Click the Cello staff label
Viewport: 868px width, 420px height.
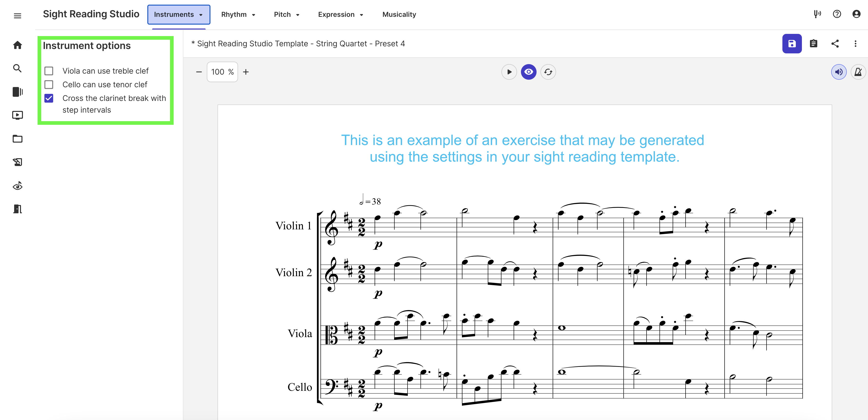tap(299, 387)
